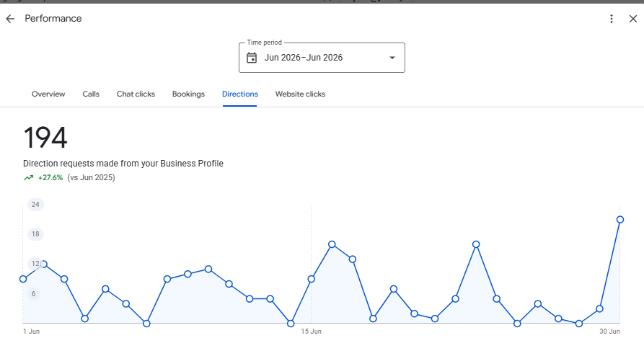This screenshot has width=644, height=338.
Task: Click the 24 y-axis label badge
Action: (36, 204)
